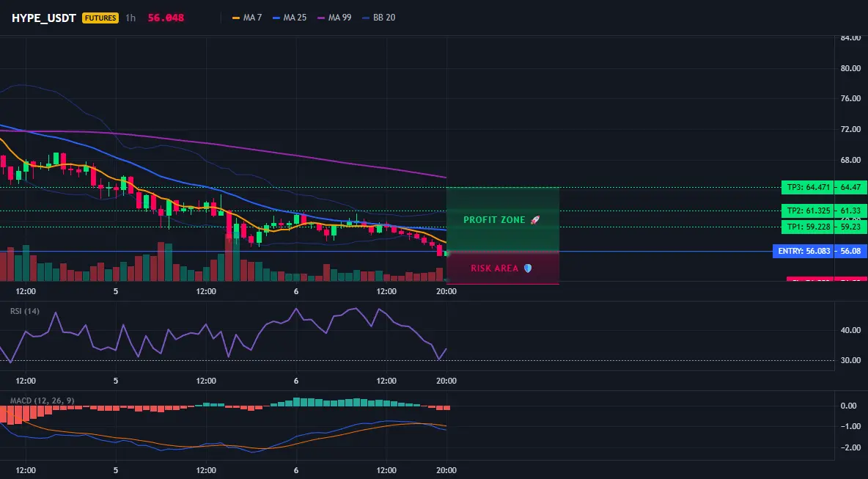Viewport: 868px width, 479px height.
Task: Click the 68.00 price axis value
Action: pyautogui.click(x=850, y=160)
